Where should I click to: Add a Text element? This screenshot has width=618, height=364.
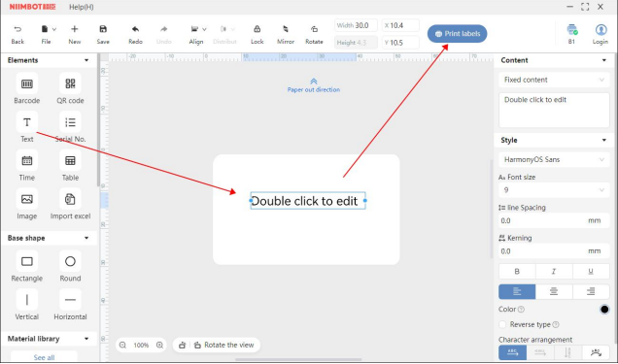pos(27,122)
